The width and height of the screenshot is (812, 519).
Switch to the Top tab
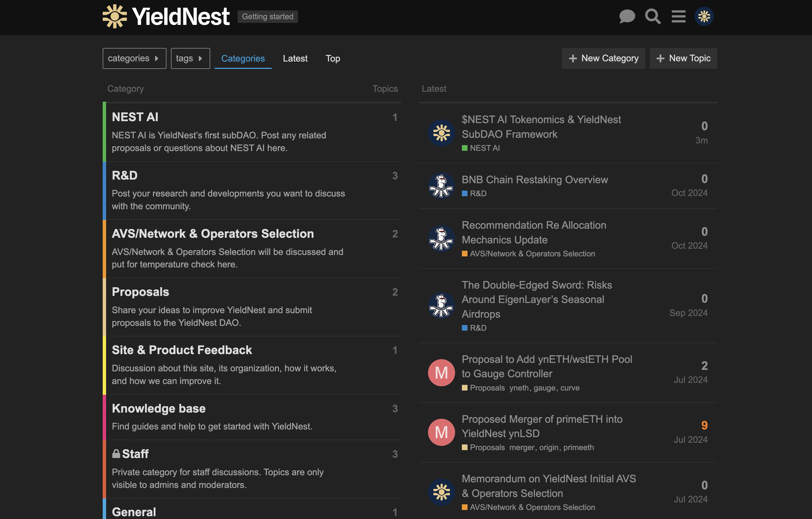point(332,58)
